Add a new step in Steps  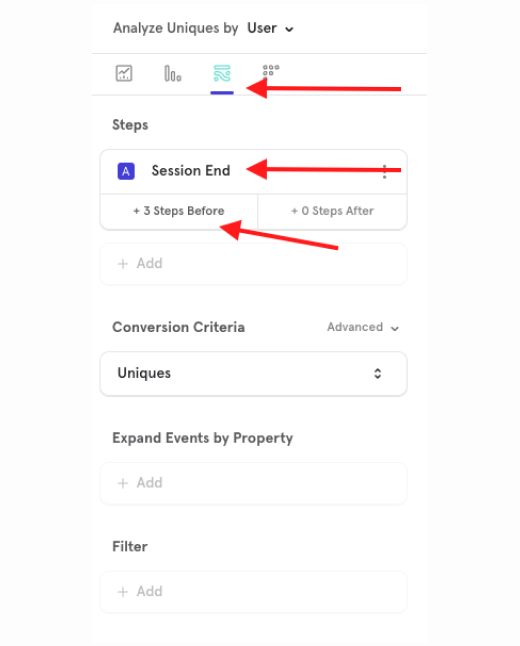click(x=253, y=264)
